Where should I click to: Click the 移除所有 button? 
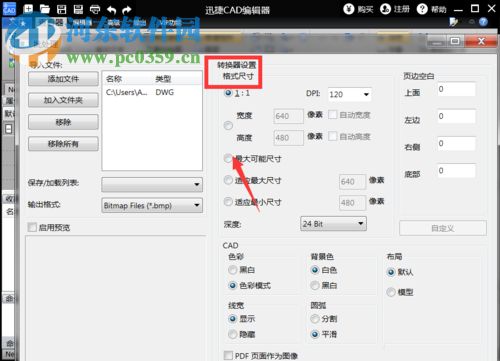click(63, 144)
